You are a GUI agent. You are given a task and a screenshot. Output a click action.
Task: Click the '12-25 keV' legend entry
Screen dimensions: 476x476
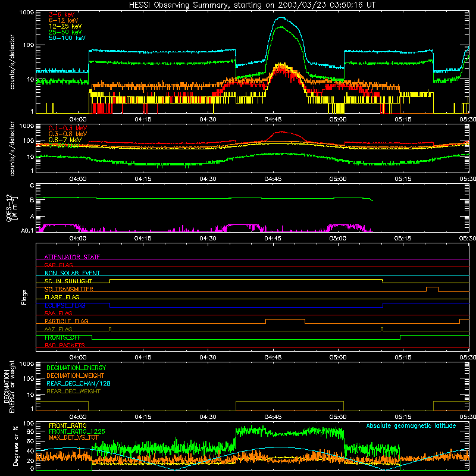[65, 26]
